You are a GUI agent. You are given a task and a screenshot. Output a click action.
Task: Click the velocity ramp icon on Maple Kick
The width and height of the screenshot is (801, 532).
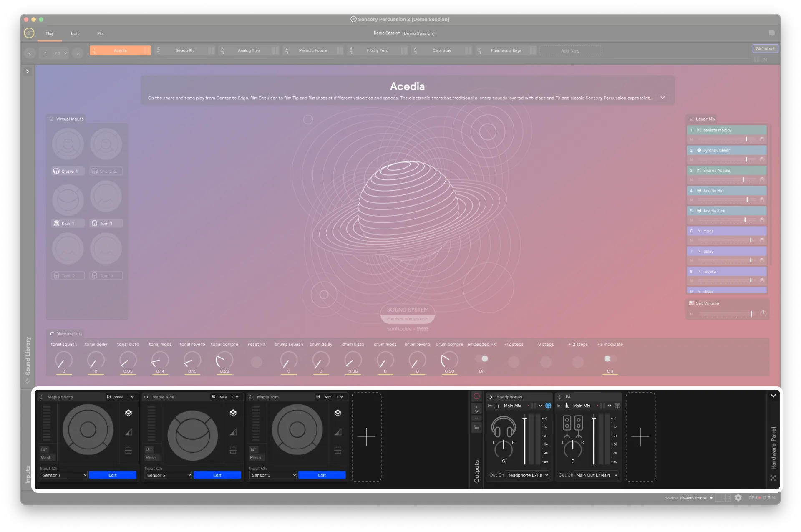coord(233,432)
